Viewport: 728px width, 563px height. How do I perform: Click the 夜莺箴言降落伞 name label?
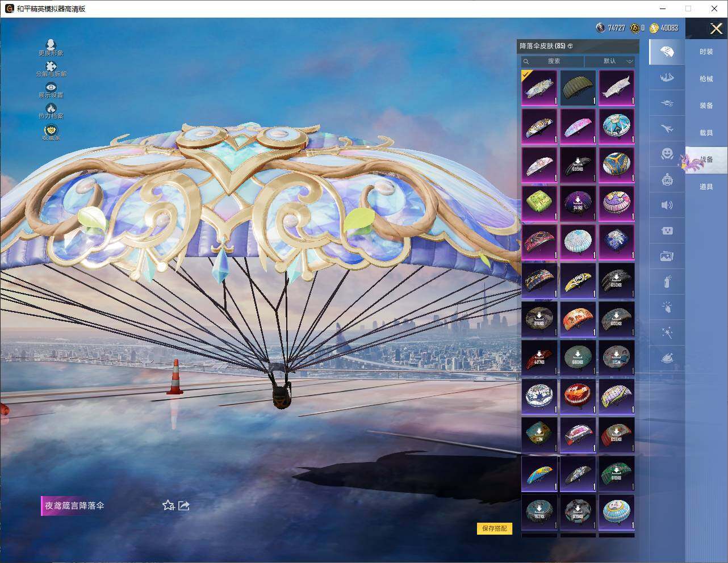point(75,506)
